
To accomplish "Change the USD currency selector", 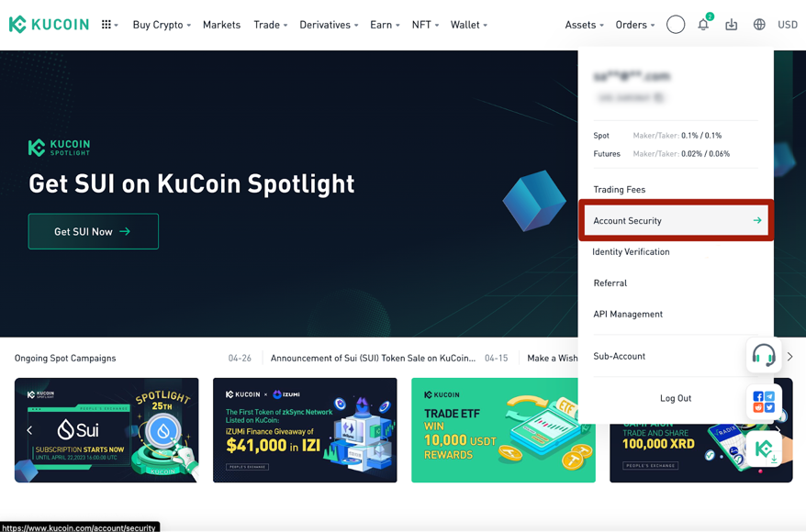I will [788, 25].
